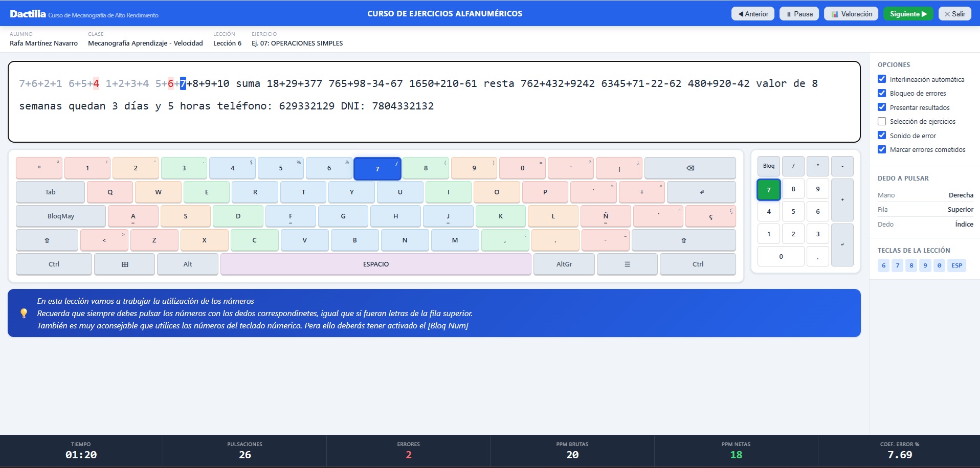Select the ESP lesson key chip
The width and height of the screenshot is (980, 468).
click(956, 265)
